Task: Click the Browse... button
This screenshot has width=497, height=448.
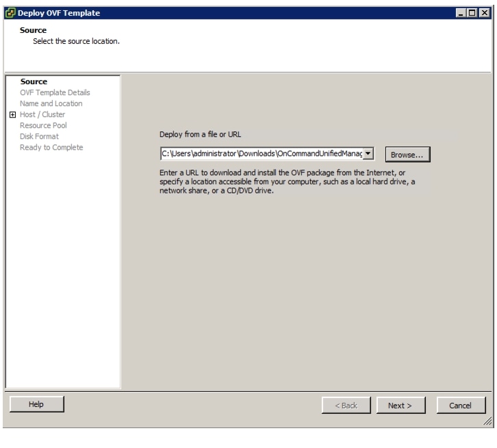Action: pos(407,155)
